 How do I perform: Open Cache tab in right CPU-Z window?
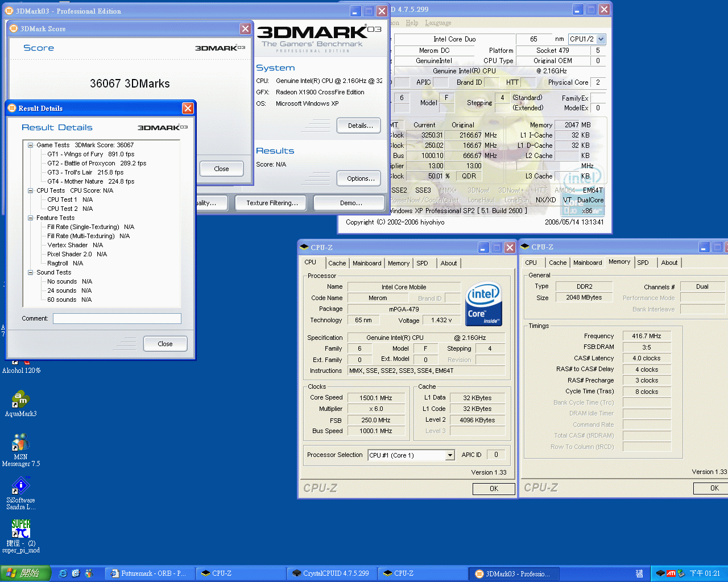[x=558, y=263]
